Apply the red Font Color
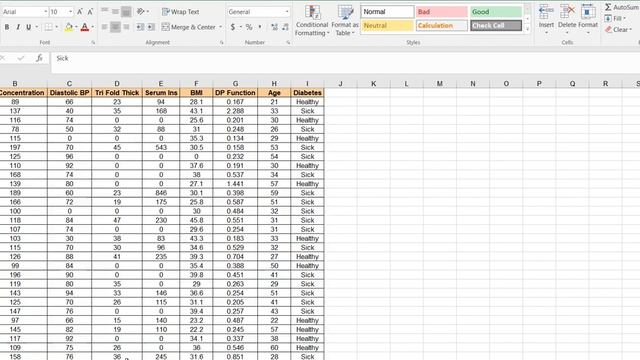 pyautogui.click(x=84, y=27)
